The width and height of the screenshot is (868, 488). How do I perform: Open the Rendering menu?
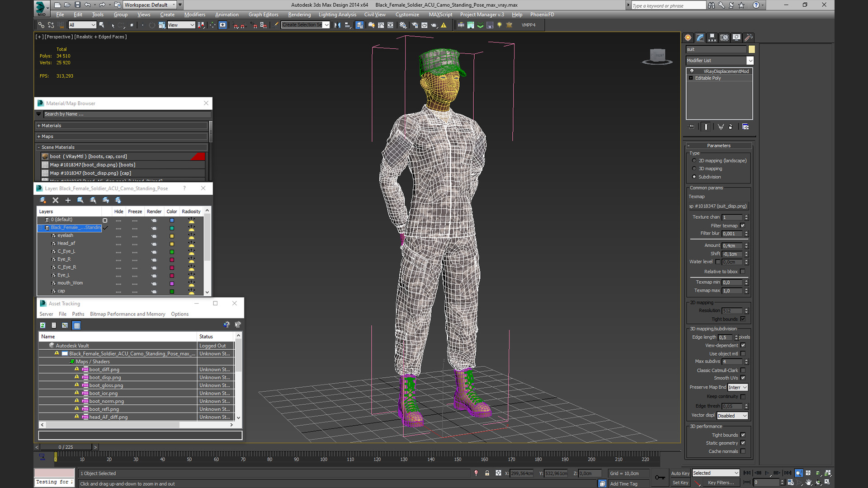299,14
